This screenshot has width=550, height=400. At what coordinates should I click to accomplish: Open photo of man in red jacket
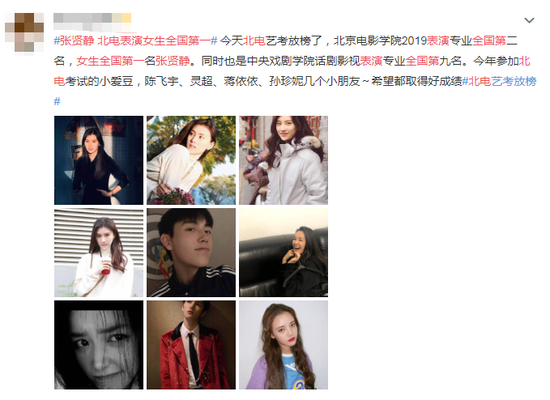[191, 345]
